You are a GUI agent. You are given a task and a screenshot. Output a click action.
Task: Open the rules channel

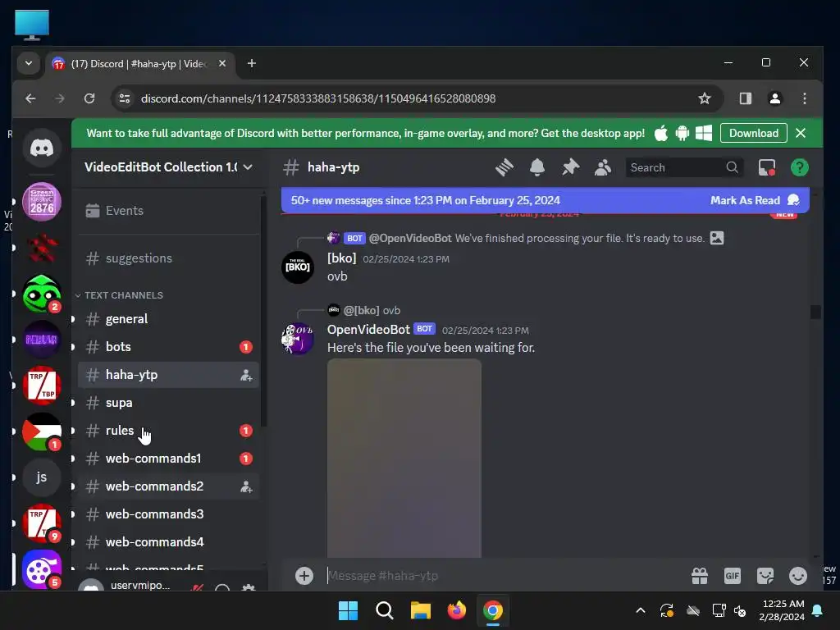coord(168,431)
